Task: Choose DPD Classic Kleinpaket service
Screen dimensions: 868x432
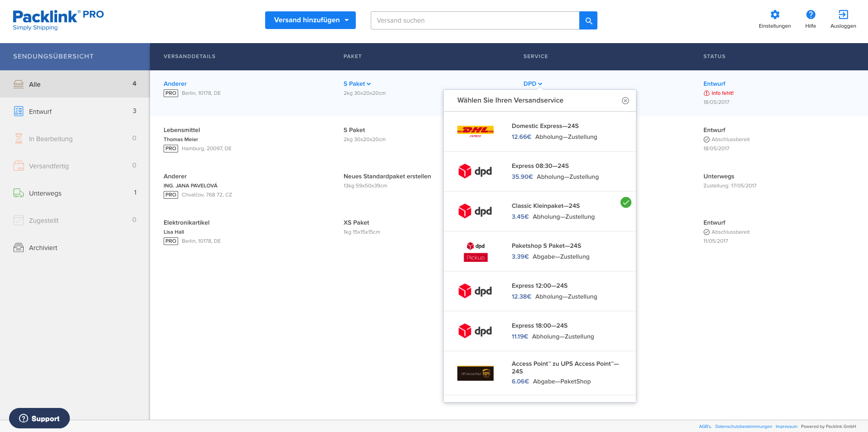Action: [540, 211]
